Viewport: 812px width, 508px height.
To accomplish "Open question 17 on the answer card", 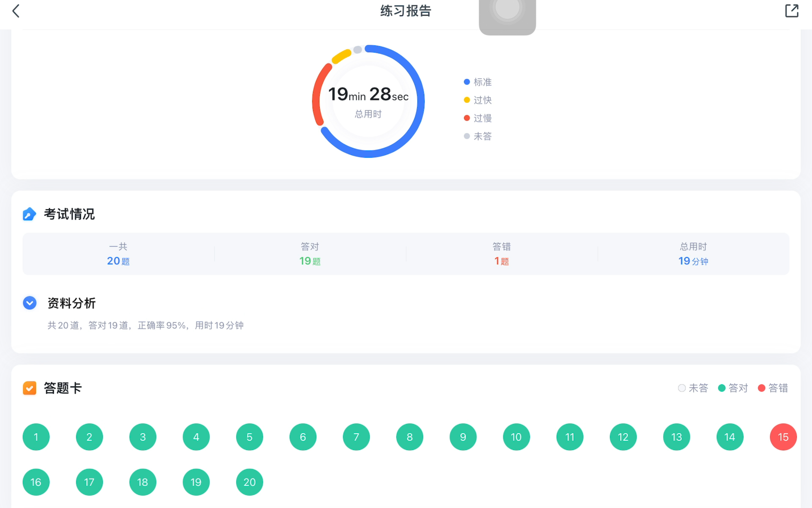I will pos(89,482).
